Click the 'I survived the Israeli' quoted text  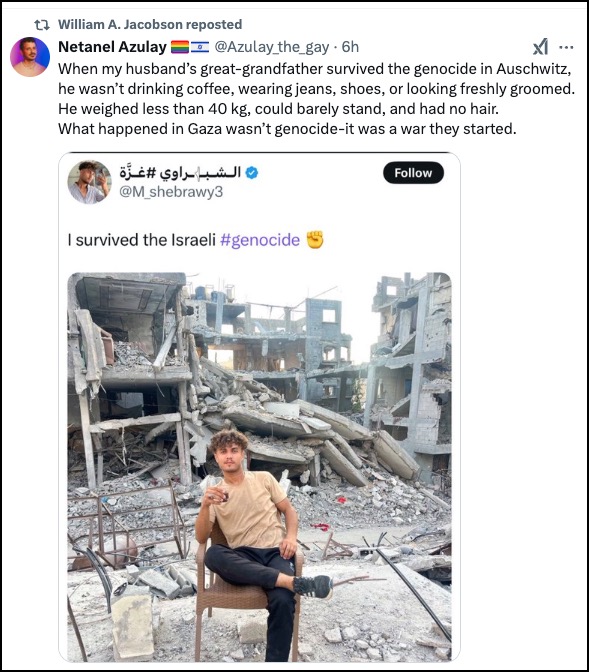point(141,240)
